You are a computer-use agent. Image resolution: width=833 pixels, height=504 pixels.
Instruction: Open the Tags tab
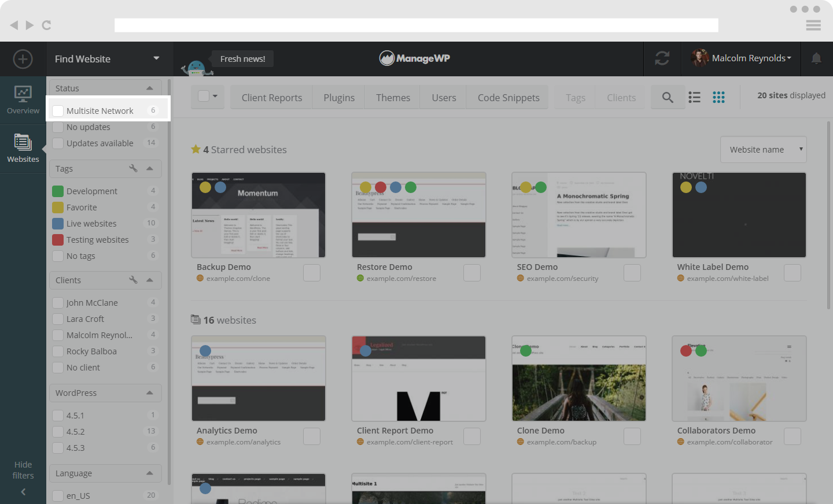point(576,98)
